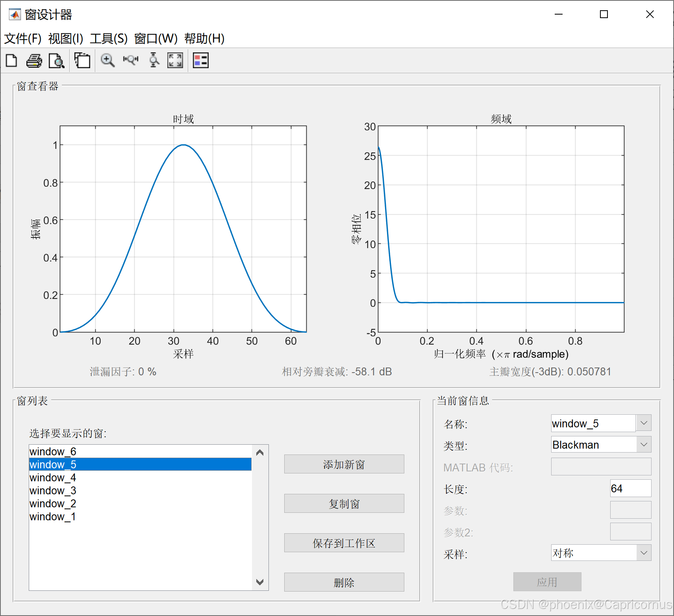This screenshot has width=674, height=616.
Task: Open the 视图(I) menu
Action: [x=66, y=39]
